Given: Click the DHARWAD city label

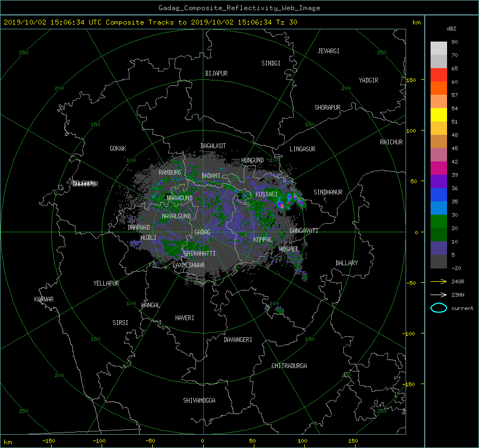Looking at the screenshot, I should click(x=139, y=227).
